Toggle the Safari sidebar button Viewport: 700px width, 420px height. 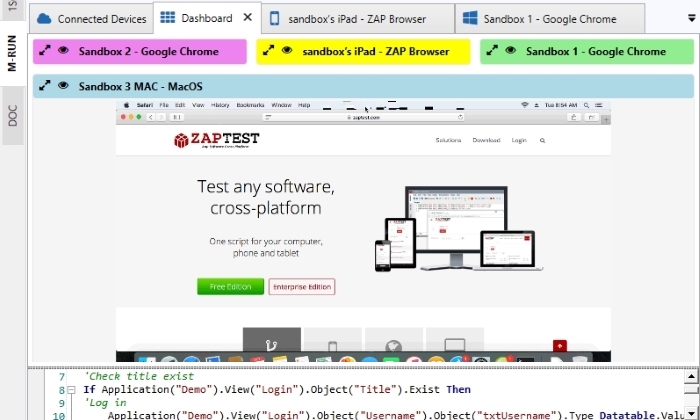click(177, 117)
